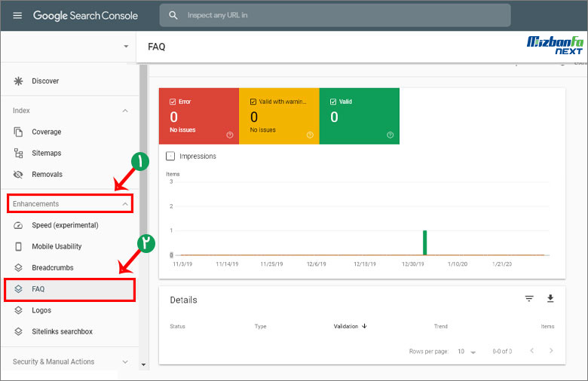Image resolution: width=588 pixels, height=381 pixels.
Task: Click the "0-0 of 0" pagination text
Action: (502, 352)
